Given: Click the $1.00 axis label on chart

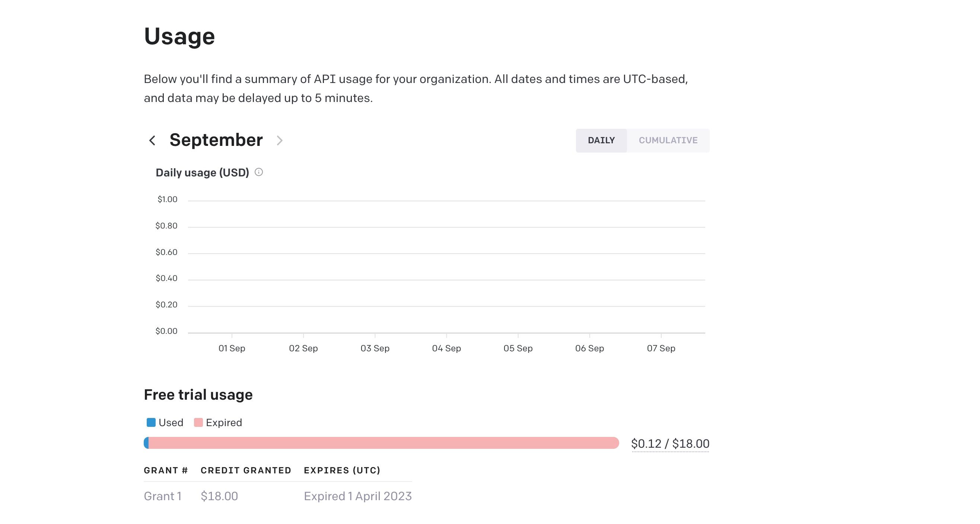Looking at the screenshot, I should pyautogui.click(x=168, y=199).
